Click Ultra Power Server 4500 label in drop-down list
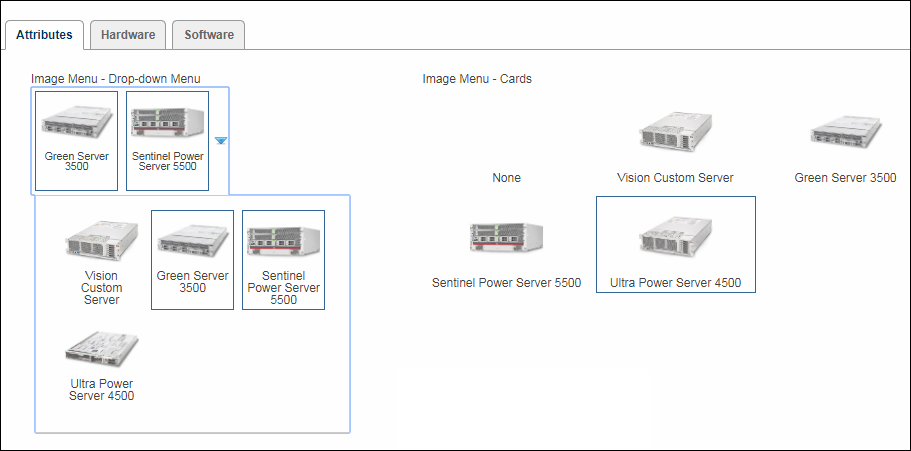Viewport: 911px width, 451px height. point(101,390)
